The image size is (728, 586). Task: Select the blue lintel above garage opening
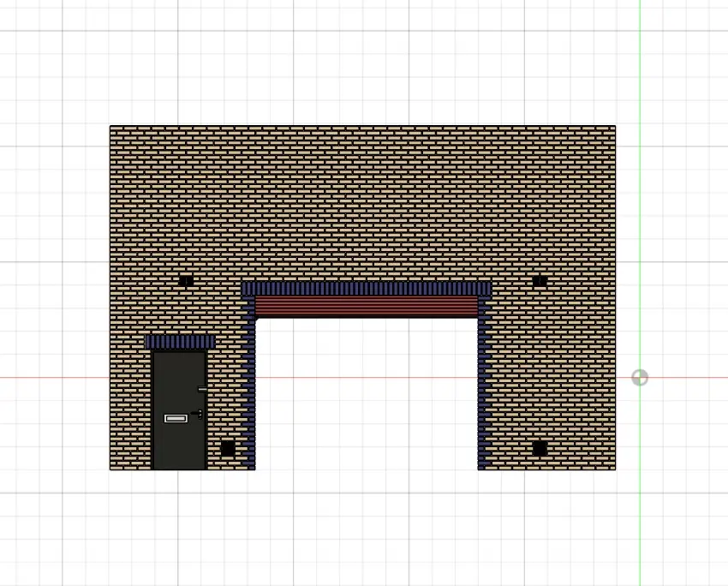[367, 289]
